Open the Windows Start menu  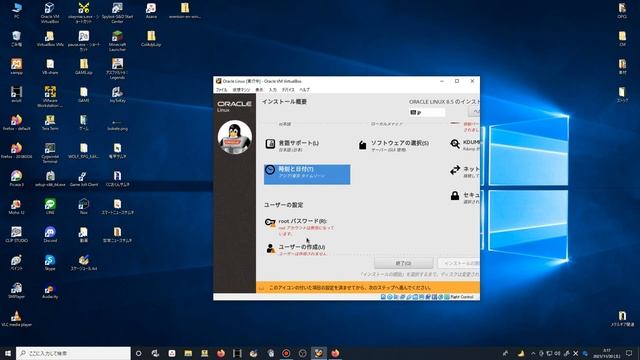[8, 353]
